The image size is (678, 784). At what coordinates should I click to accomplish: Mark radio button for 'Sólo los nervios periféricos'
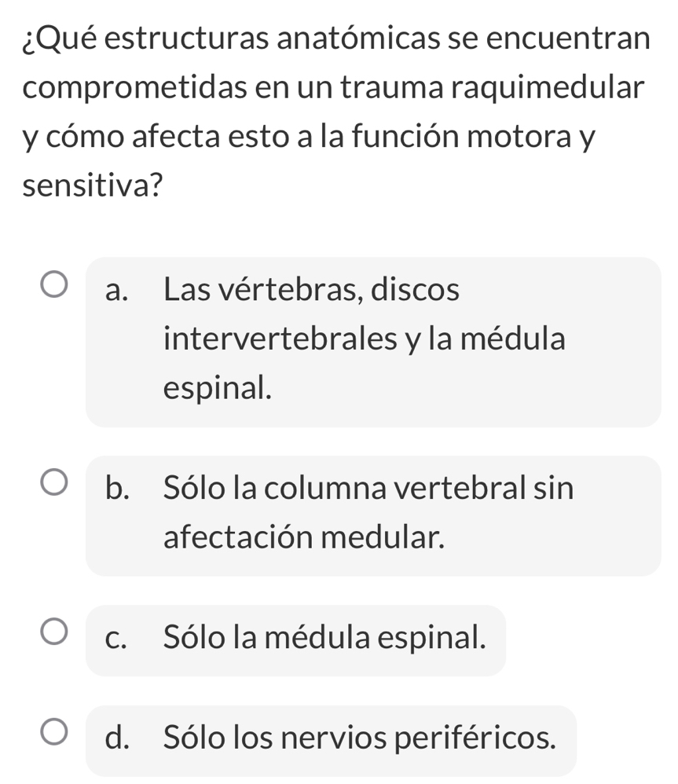54,731
